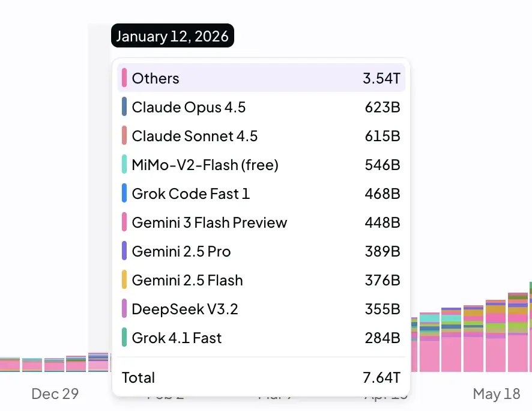
Task: Click the pink Others color swatch
Action: [124, 78]
